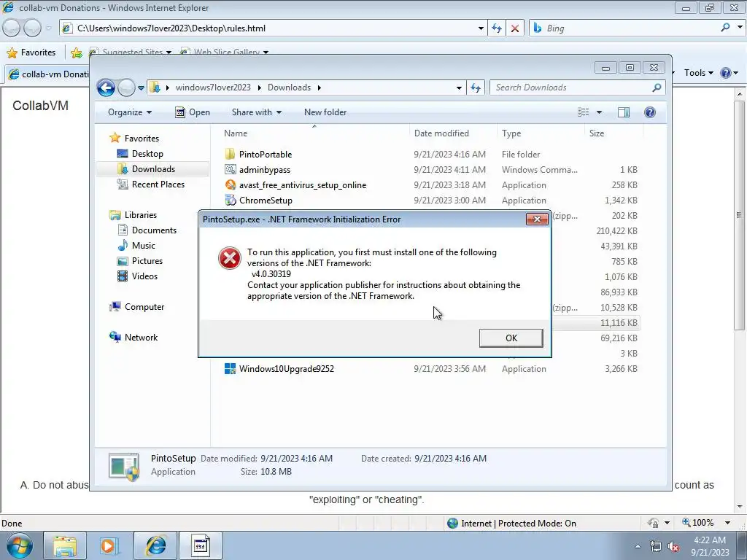Sort files by the Type column
The image size is (747, 560).
click(541, 133)
